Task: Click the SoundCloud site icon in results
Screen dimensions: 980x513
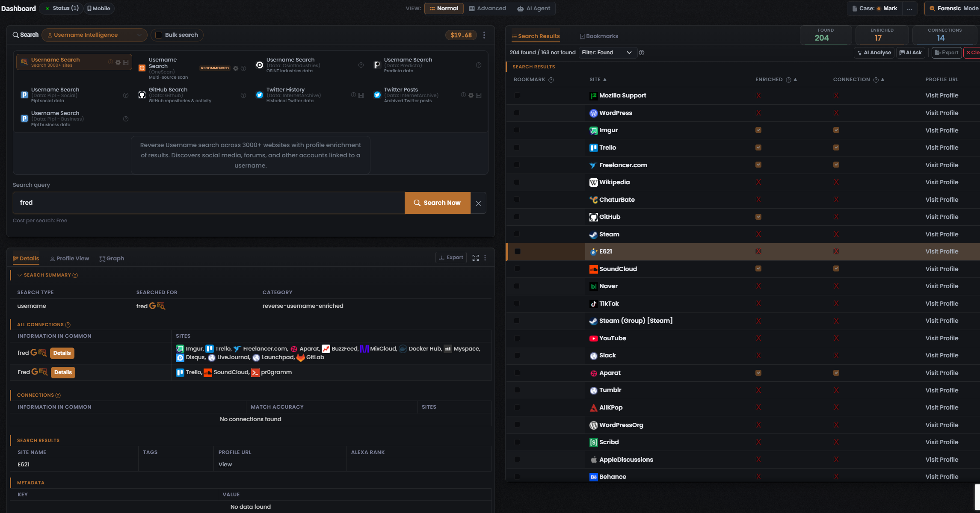Action: 593,269
